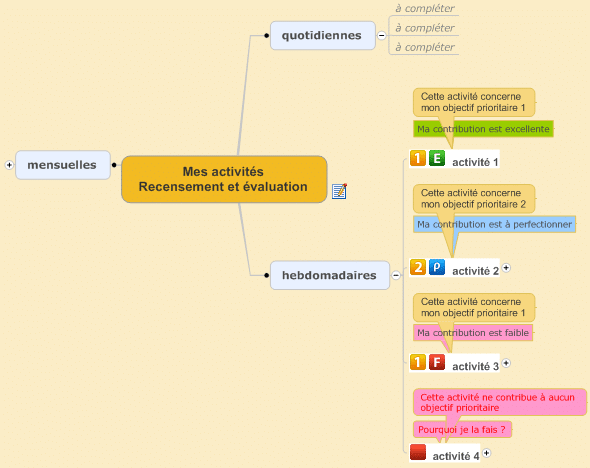Expand activité 4 subtopics
This screenshot has width=590, height=468.
coord(487,453)
